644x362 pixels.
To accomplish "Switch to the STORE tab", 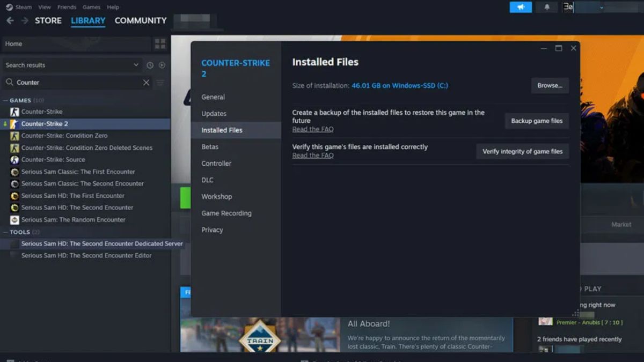I will point(48,20).
